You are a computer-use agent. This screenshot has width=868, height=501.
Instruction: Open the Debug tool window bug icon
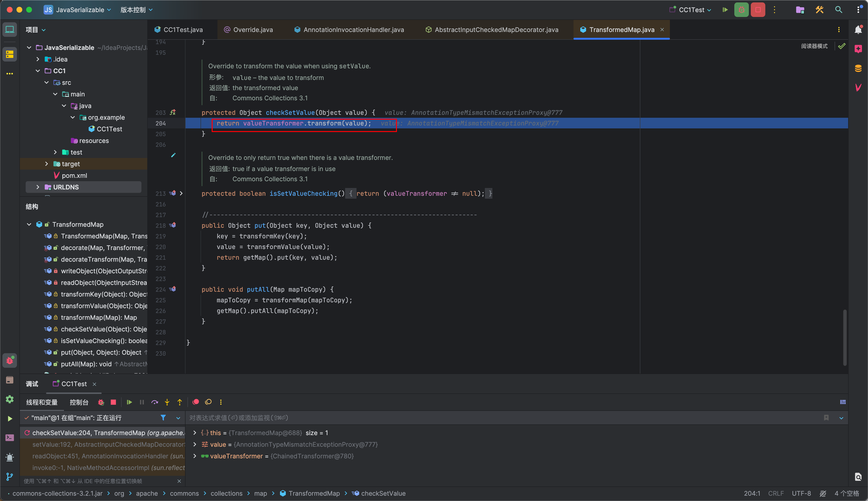click(10, 361)
